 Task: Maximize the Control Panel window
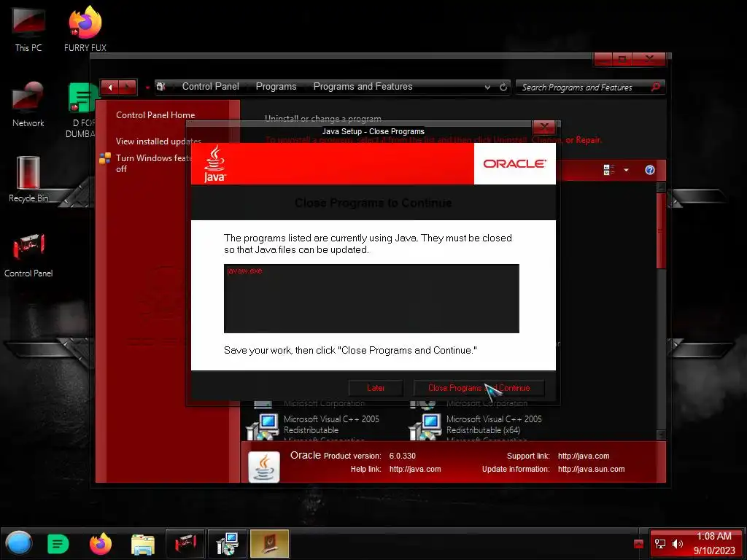point(622,59)
